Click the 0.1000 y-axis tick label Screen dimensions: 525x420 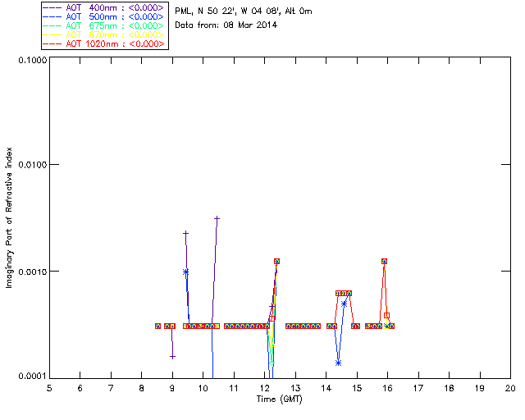(33, 60)
